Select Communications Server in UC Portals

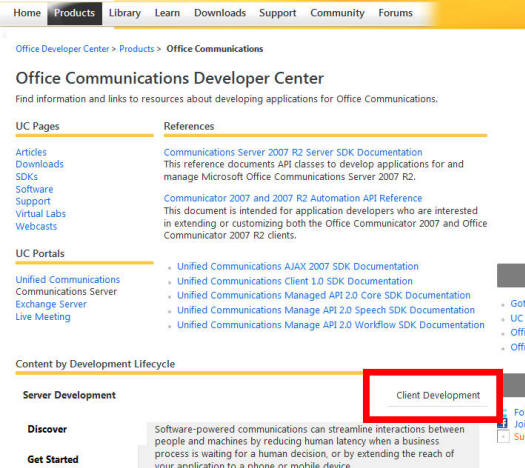[x=66, y=292]
